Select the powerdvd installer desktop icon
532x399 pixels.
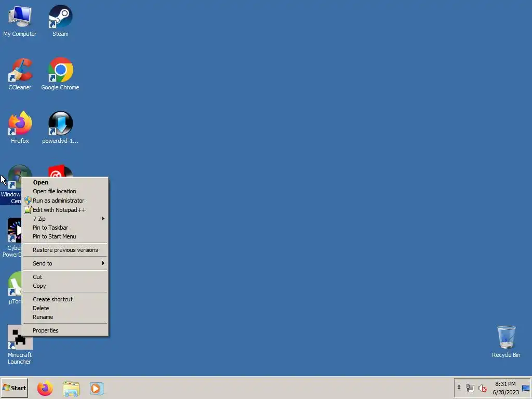[x=60, y=128]
